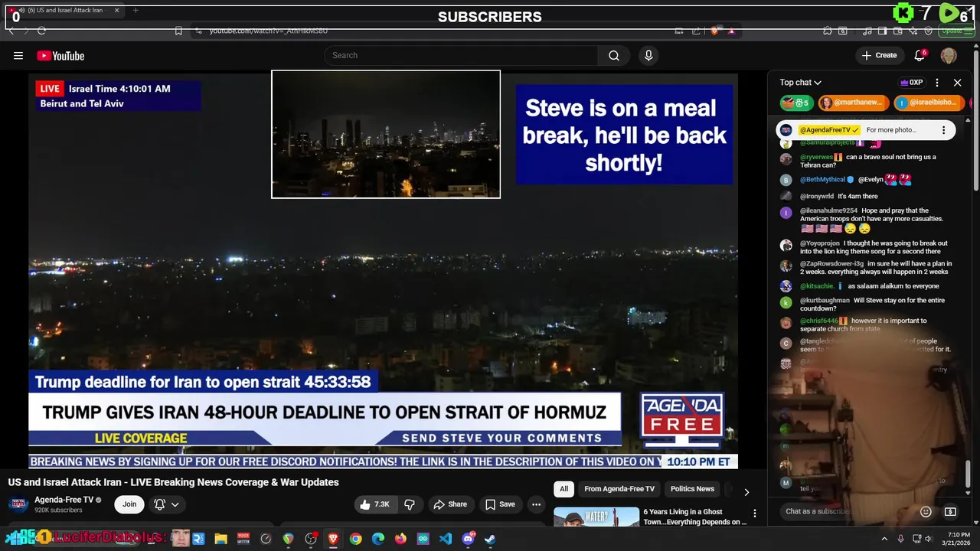The height and width of the screenshot is (551, 980).
Task: Click the live video player area
Action: (383, 271)
